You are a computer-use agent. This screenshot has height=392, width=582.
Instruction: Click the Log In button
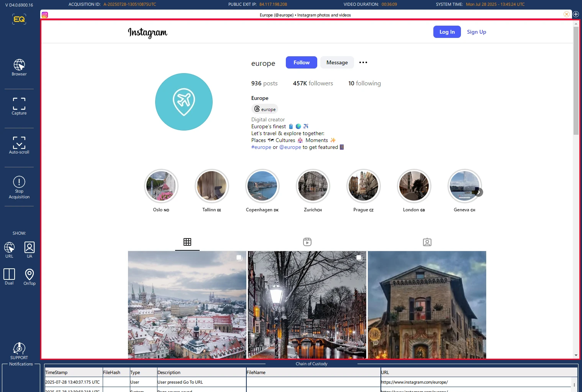coord(447,32)
